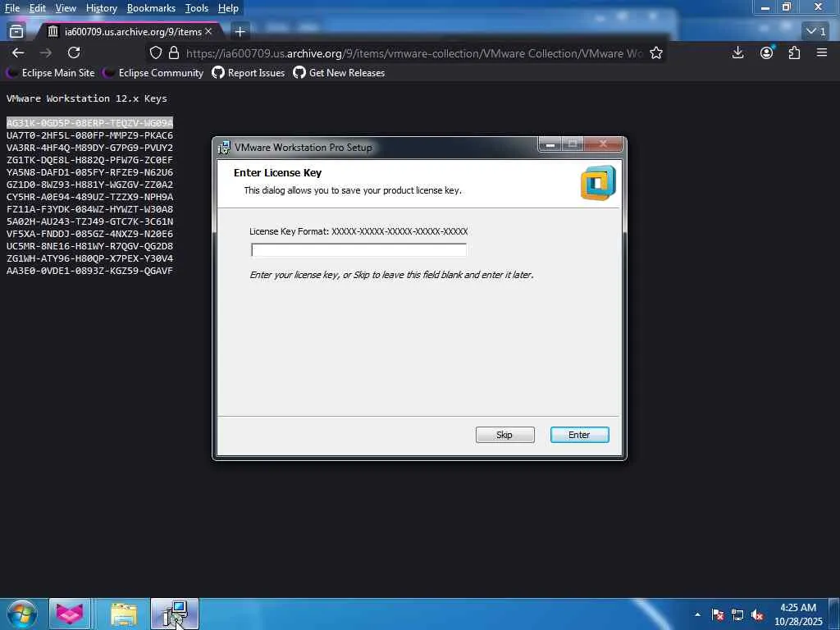Click the Enter button in the setup dialog
The width and height of the screenshot is (840, 630).
tap(579, 435)
